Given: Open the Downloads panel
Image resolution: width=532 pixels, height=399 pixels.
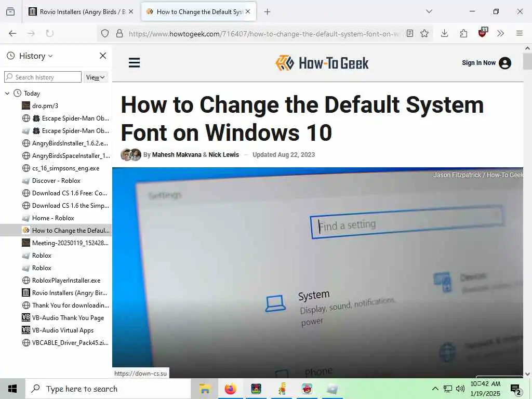Looking at the screenshot, I should coord(445,33).
